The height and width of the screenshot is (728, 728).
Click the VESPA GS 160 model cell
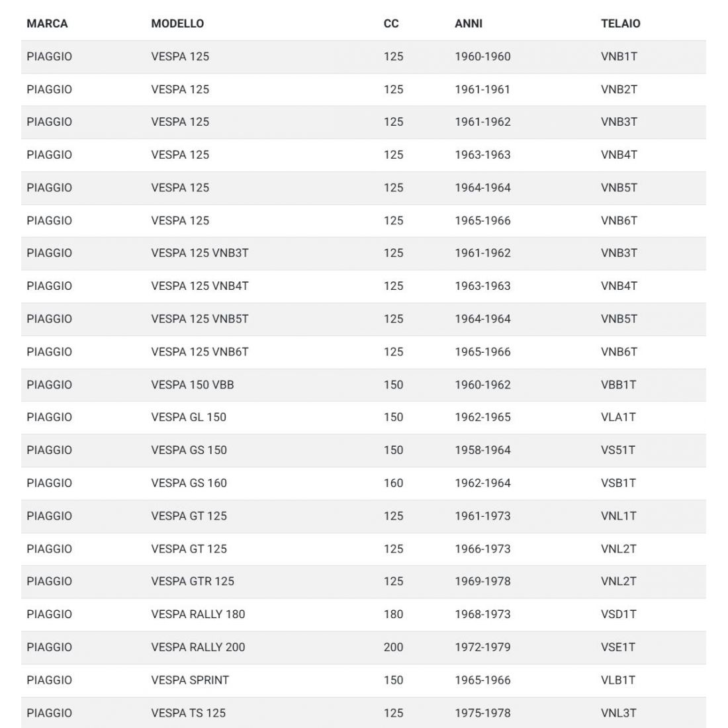[x=189, y=483]
